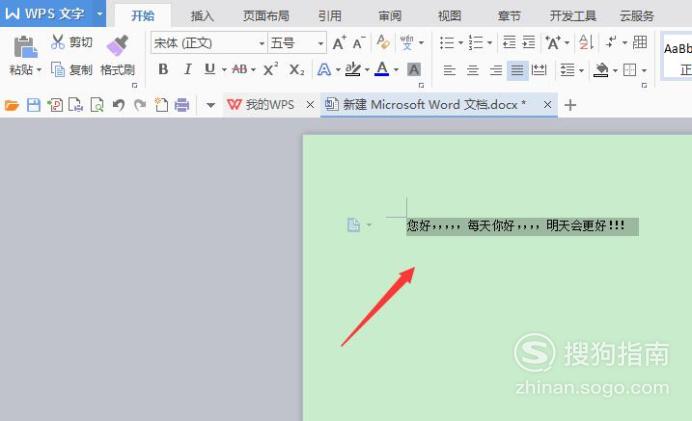Open the 审阅 ribbon tab

click(390, 16)
